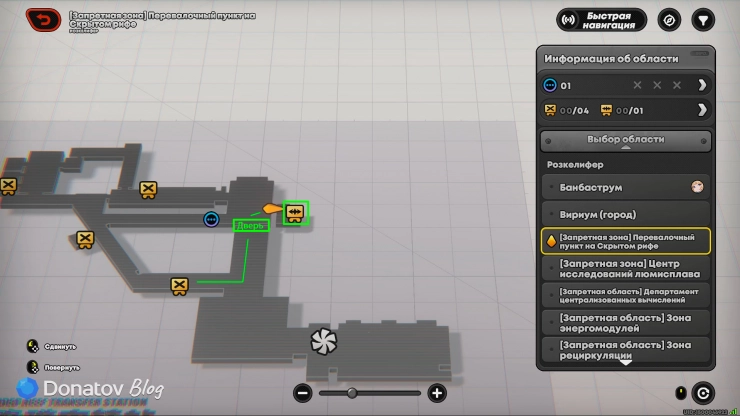Click the zoom slider handle
Image resolution: width=740 pixels, height=416 pixels.
coord(352,393)
